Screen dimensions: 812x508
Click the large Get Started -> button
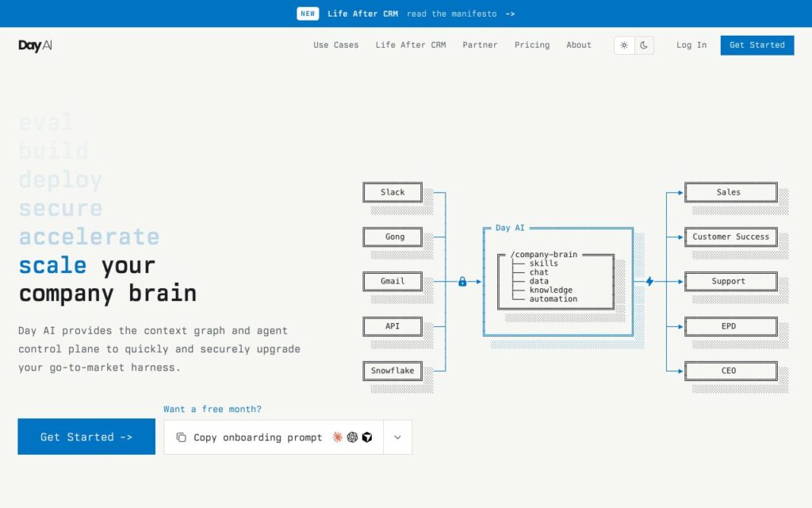coord(86,437)
